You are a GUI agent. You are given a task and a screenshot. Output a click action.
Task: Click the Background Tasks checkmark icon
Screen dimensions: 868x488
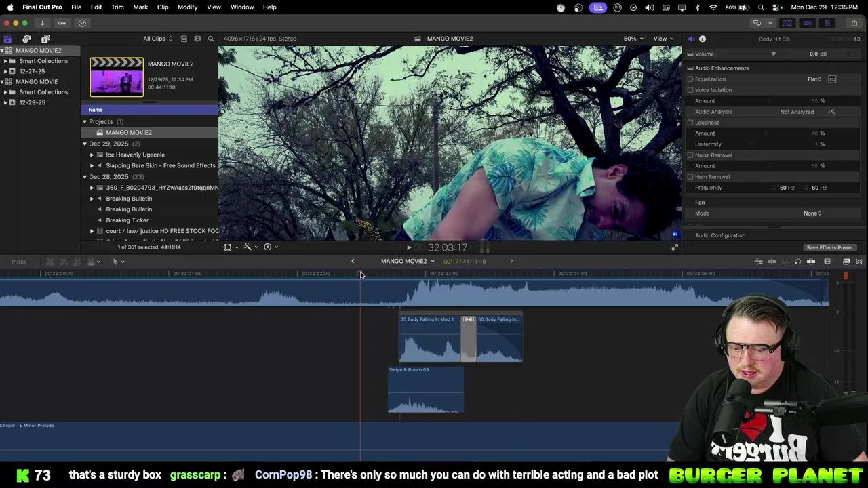(x=82, y=23)
